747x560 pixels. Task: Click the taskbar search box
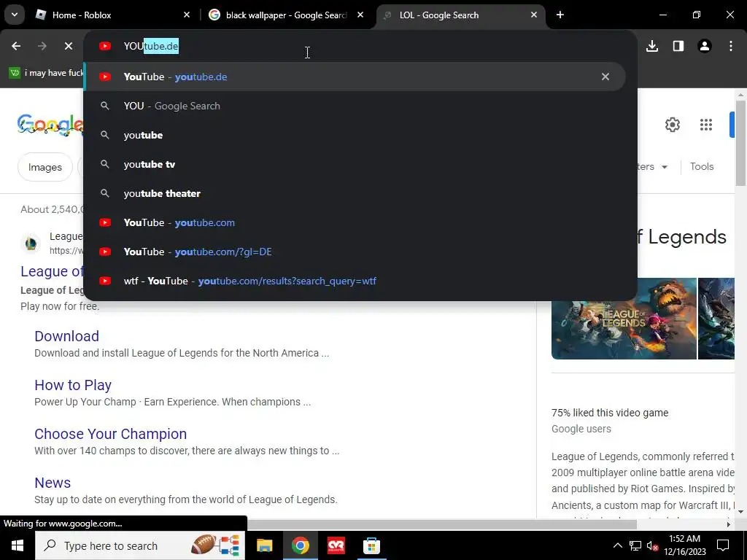[x=139, y=545]
